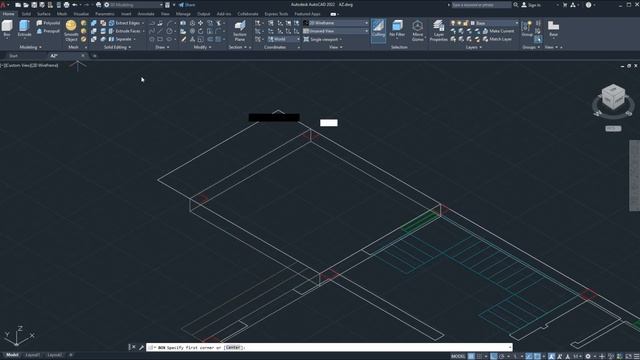This screenshot has height=360, width=640.
Task: Click the help search input box
Action: [481, 5]
